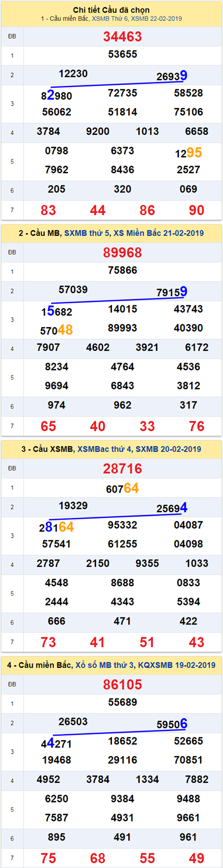The height and width of the screenshot is (868, 223).
Task: Click the XSMBac thứ 4 link
Action: click(x=105, y=449)
